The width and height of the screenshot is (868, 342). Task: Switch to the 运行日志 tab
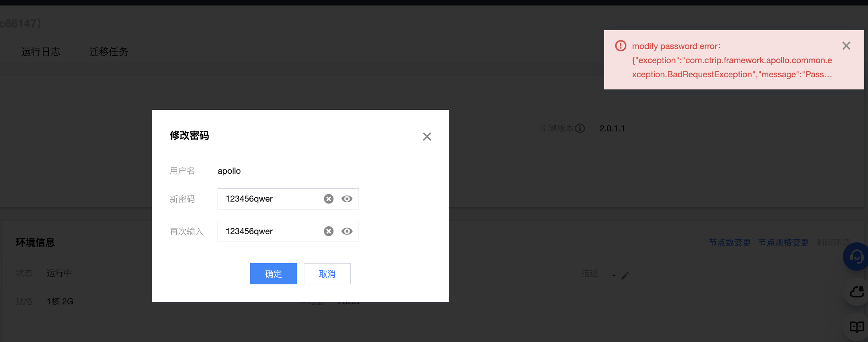pyautogui.click(x=41, y=52)
